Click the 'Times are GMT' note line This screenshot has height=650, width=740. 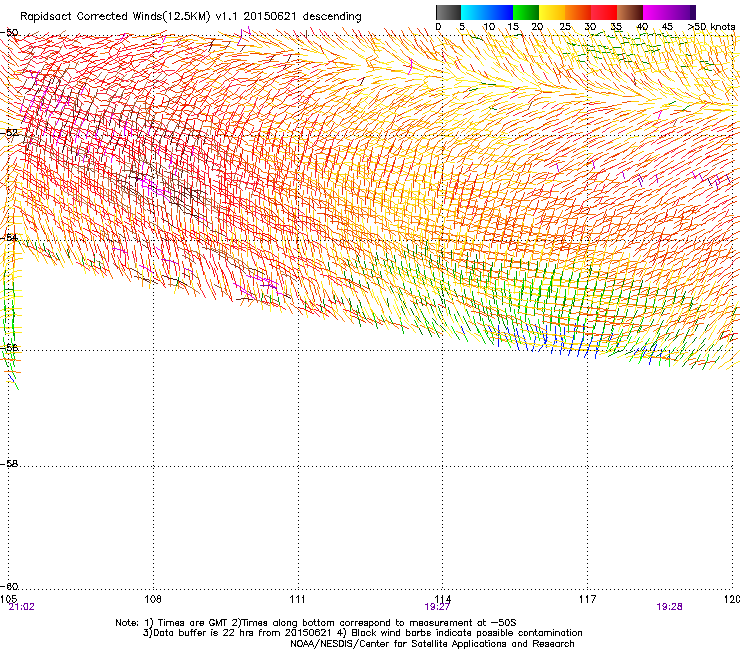[316, 623]
